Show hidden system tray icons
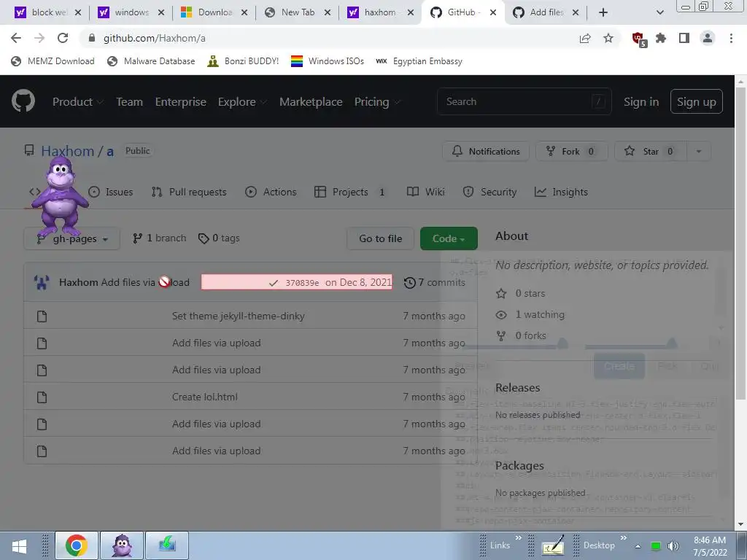 point(638,546)
